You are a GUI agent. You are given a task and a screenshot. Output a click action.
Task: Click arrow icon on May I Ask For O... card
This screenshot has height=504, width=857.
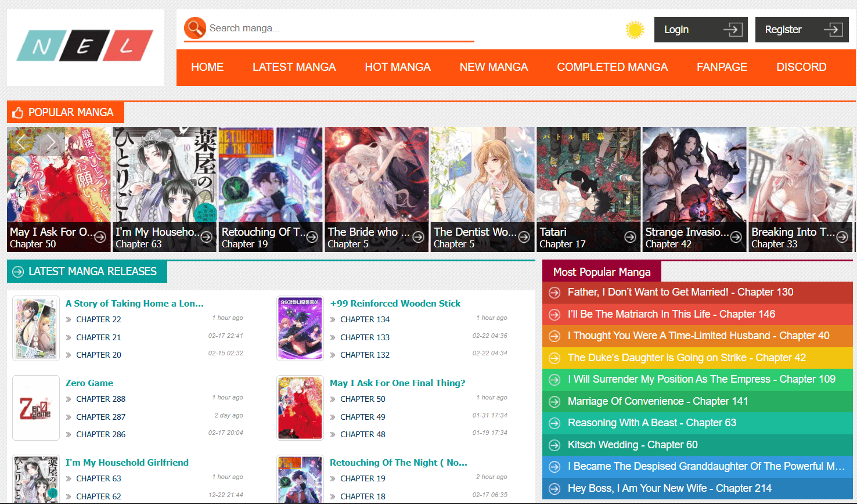point(100,237)
